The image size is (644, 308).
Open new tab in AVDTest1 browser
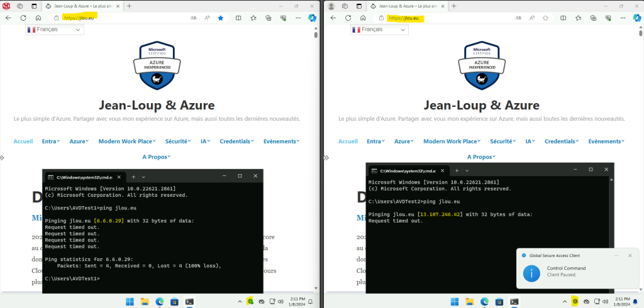[129, 6]
